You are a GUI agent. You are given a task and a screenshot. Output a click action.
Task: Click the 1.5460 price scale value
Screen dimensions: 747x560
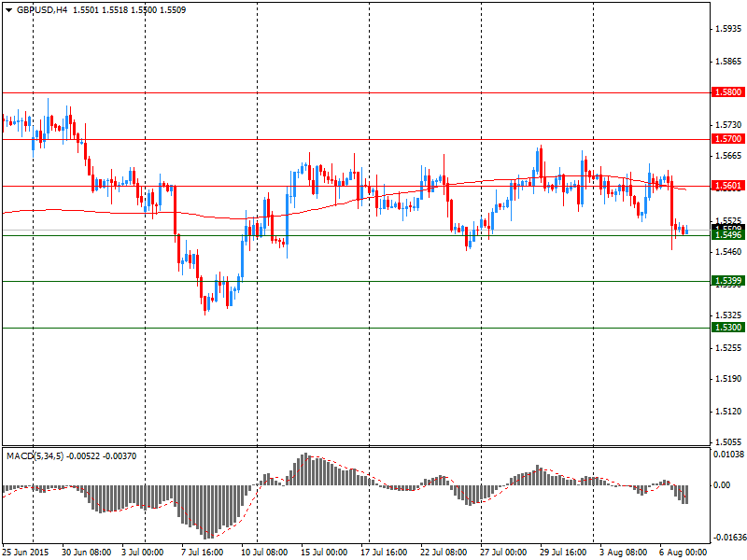tap(728, 251)
